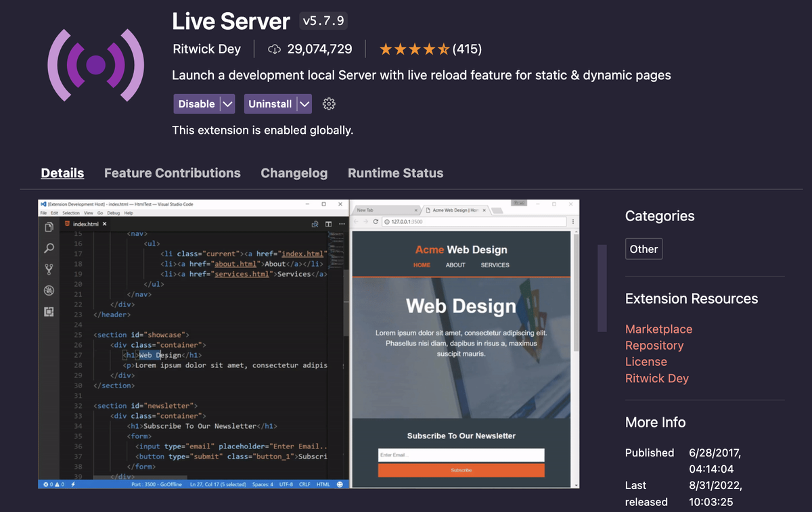
Task: Select the Other category tag
Action: point(644,249)
